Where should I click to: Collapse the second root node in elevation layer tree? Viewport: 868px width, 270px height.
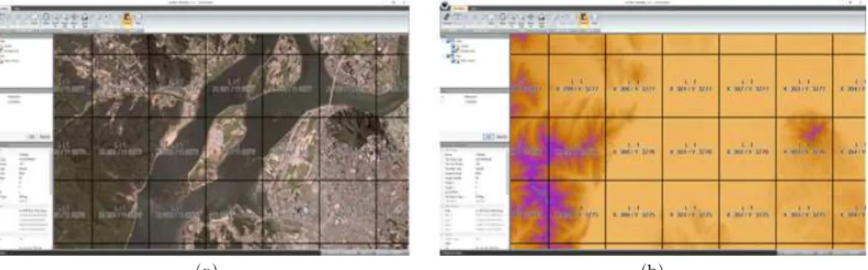(444, 56)
